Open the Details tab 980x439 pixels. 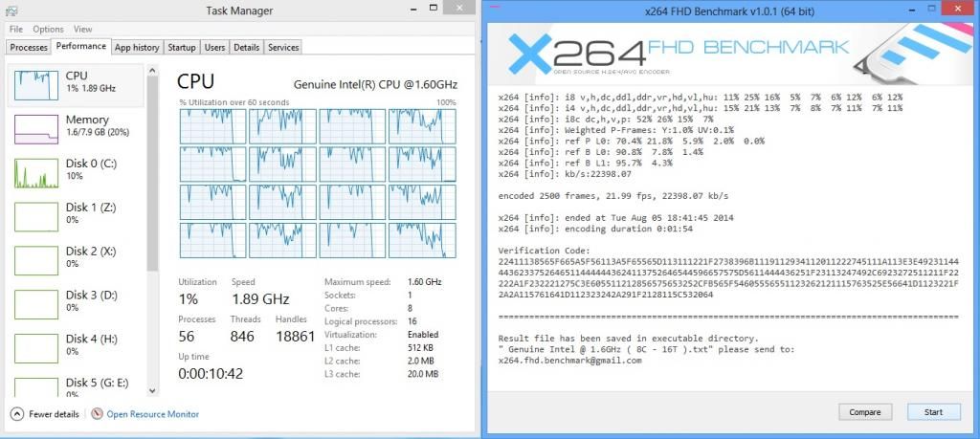pos(246,48)
